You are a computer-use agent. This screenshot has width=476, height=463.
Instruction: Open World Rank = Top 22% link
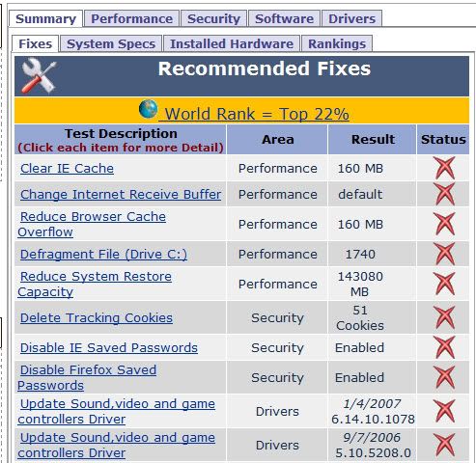point(254,114)
